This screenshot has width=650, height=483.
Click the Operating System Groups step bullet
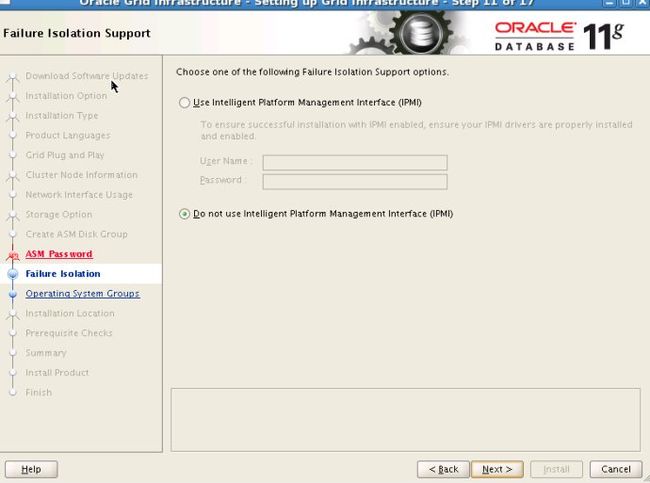pos(13,294)
